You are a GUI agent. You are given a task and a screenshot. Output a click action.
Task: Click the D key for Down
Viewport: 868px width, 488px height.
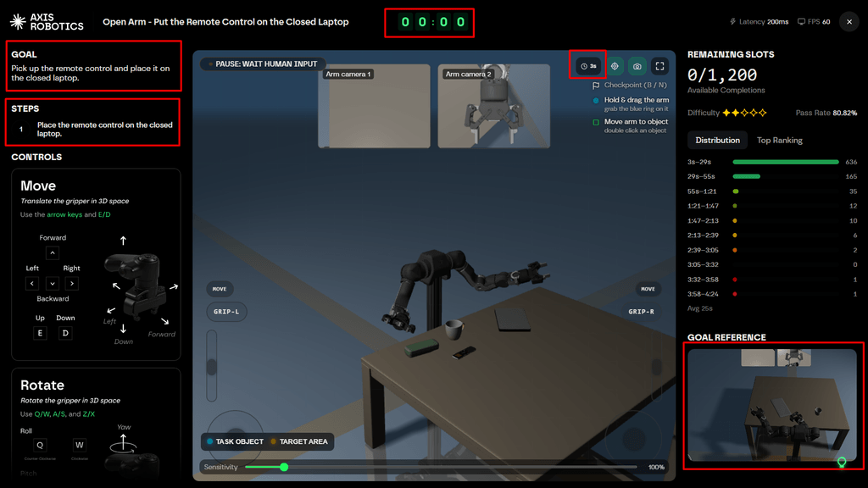tap(65, 333)
